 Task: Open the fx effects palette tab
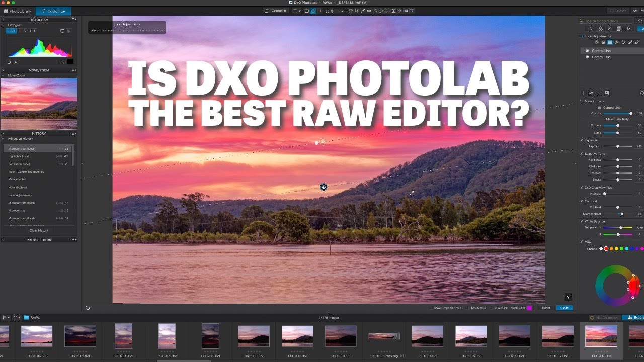629,29
